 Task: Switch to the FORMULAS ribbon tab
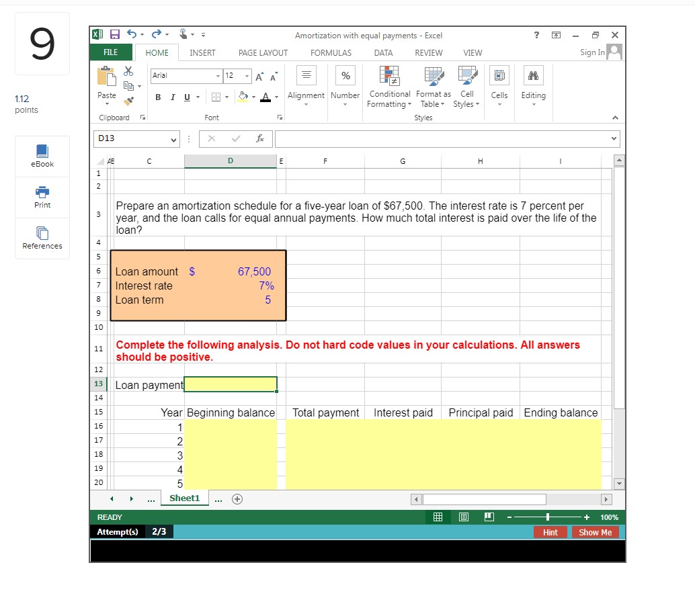331,52
